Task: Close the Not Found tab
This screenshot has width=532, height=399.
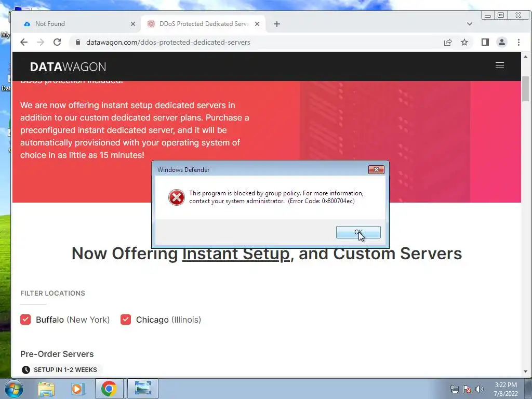Action: [133, 24]
